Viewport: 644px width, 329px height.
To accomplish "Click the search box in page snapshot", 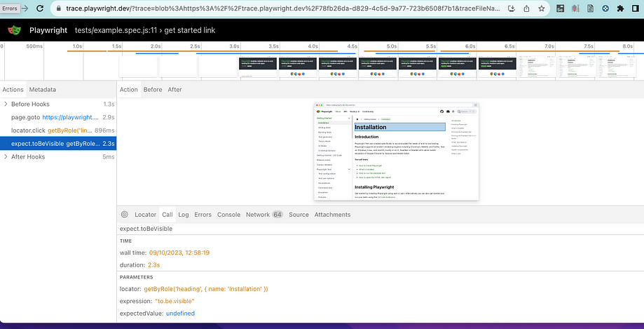I will click(467, 112).
